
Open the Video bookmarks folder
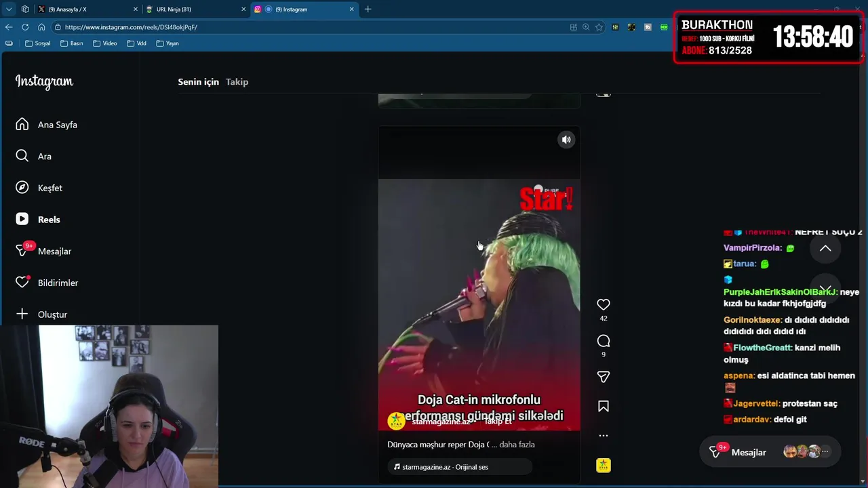point(105,43)
